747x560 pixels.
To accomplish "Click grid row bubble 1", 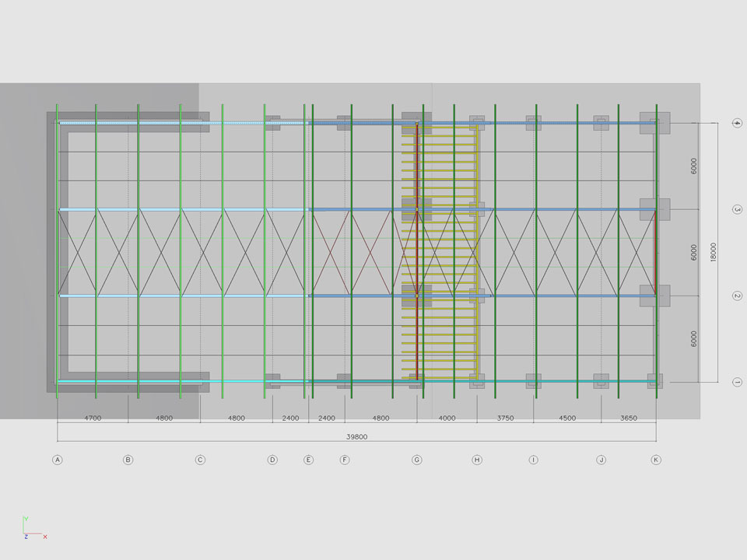I will [737, 382].
